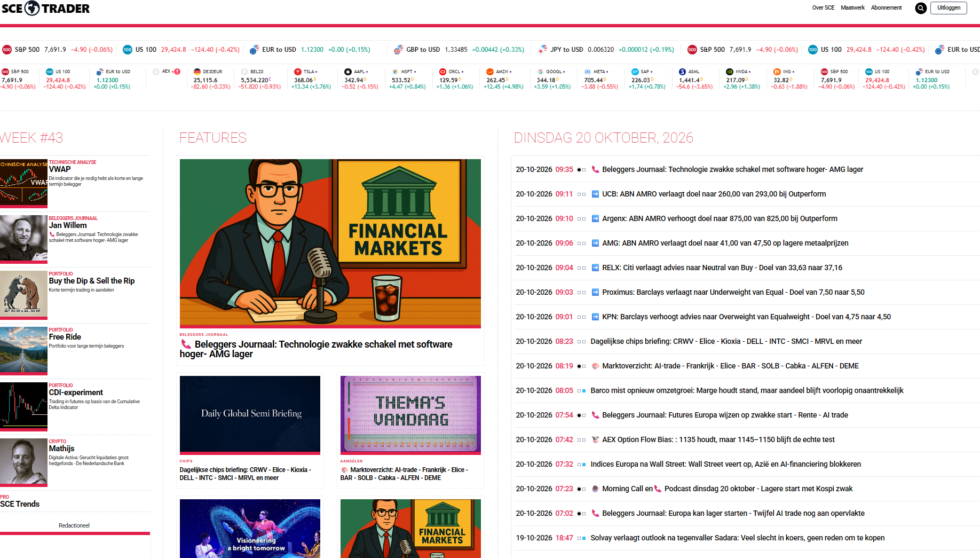Click the search magnifier icon
Screen dimensions: 980x558
coord(921,8)
